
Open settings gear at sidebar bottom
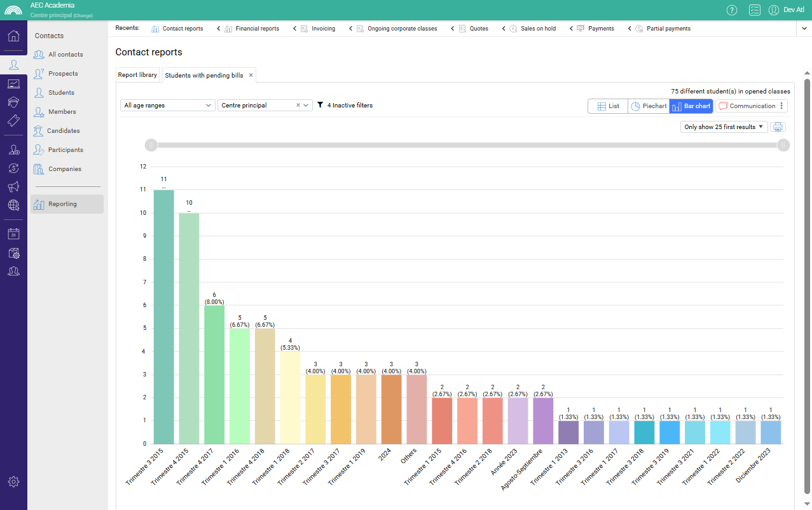pyautogui.click(x=13, y=481)
